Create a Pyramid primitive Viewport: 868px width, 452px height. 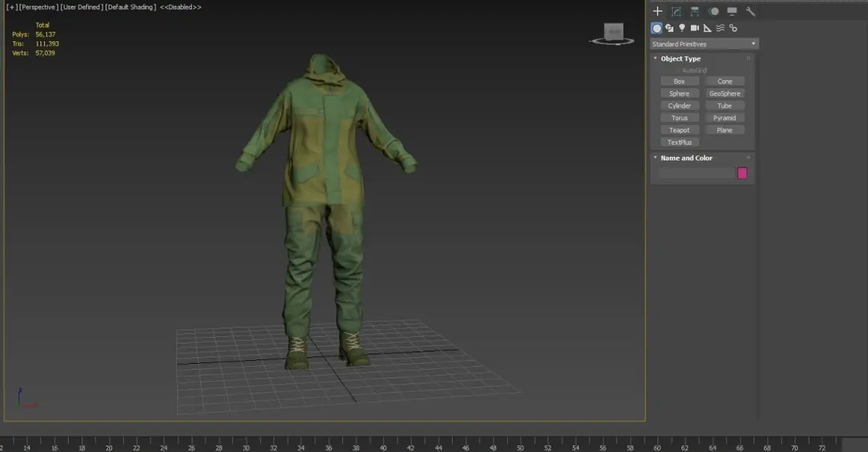tap(725, 118)
